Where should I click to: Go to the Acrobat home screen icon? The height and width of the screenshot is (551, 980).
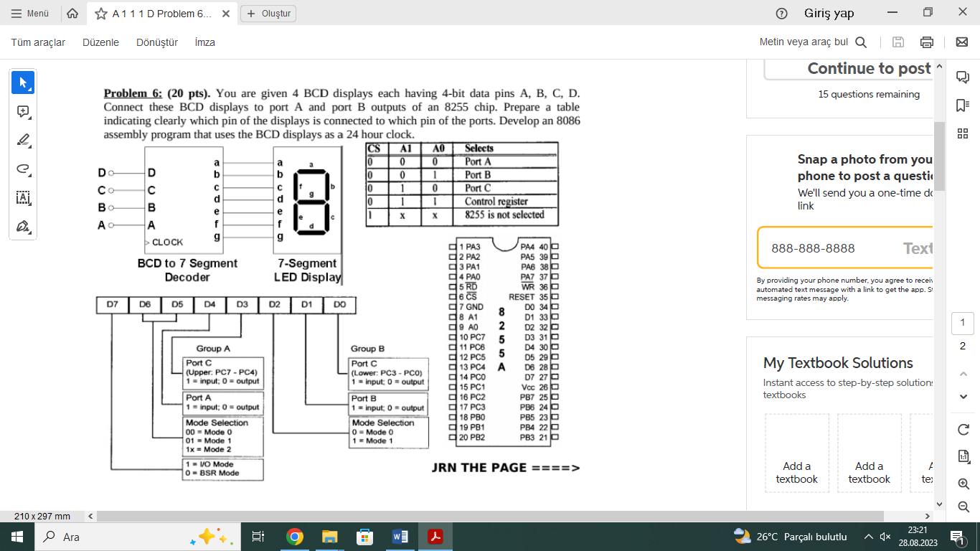(x=72, y=14)
